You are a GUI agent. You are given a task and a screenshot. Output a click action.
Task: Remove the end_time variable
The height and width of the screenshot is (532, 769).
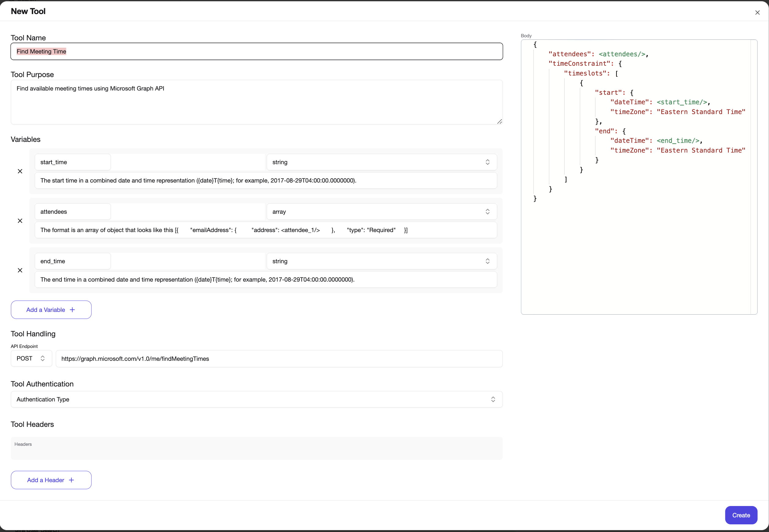point(20,270)
